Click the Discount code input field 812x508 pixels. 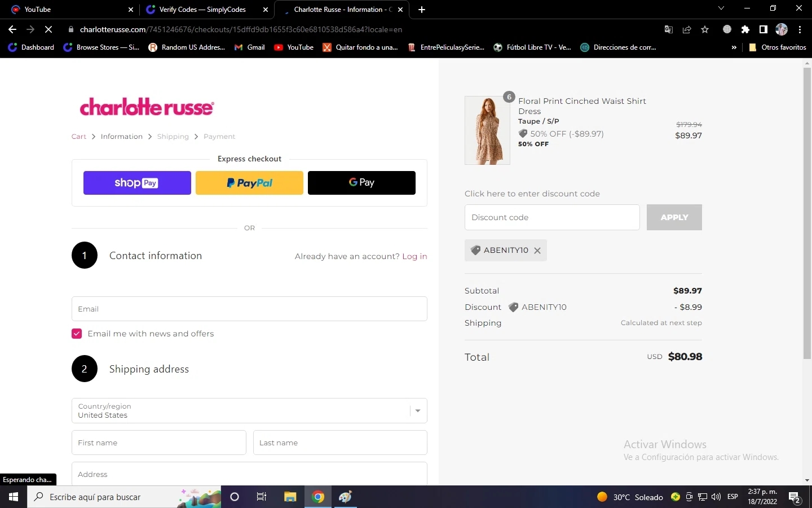(551, 217)
